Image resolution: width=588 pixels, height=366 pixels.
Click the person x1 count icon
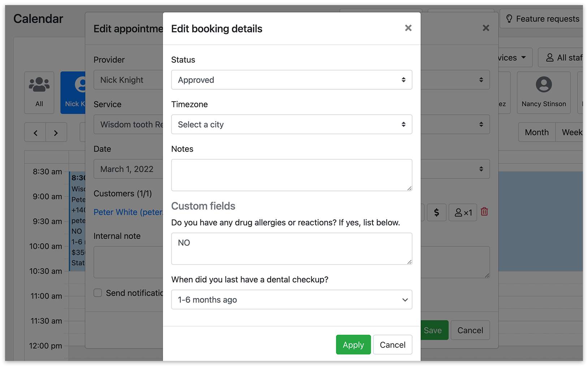point(463,212)
